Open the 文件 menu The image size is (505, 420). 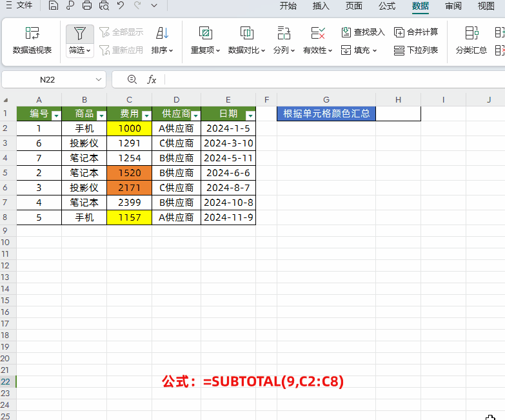pyautogui.click(x=19, y=5)
